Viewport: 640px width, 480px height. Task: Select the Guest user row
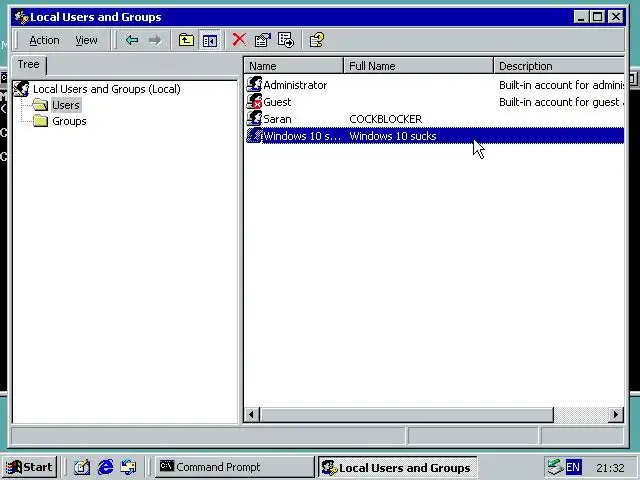coord(434,102)
